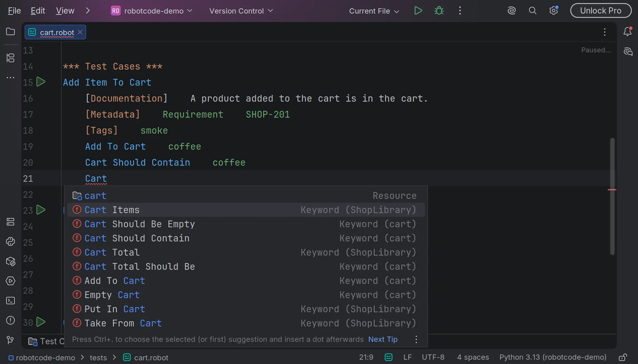Choose the cart Resource completion suggestion
Image resolution: width=638 pixels, height=364 pixels.
(x=246, y=196)
